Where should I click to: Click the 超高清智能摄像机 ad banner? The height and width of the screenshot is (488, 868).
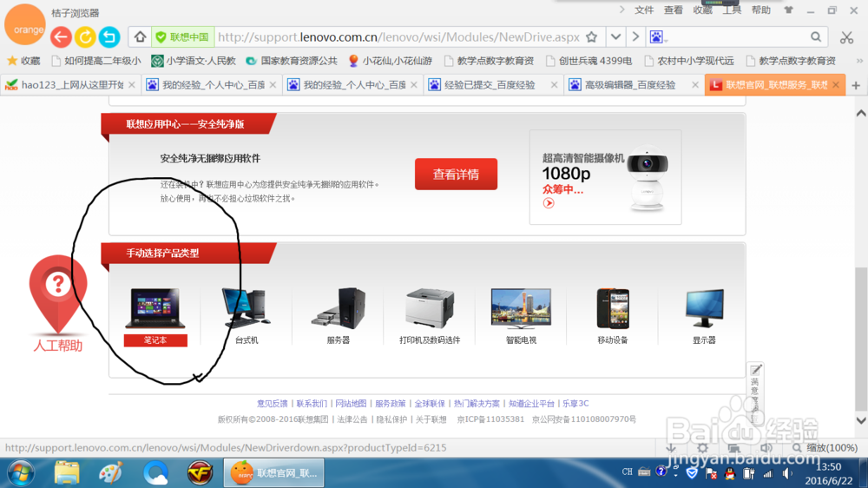tap(606, 177)
